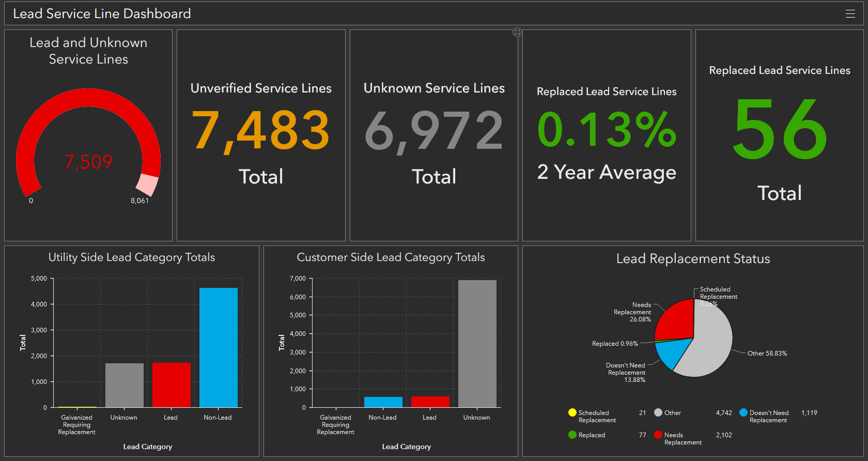Click the red Needs Replacement legend dot
This screenshot has height=461, width=868.
pyautogui.click(x=658, y=435)
